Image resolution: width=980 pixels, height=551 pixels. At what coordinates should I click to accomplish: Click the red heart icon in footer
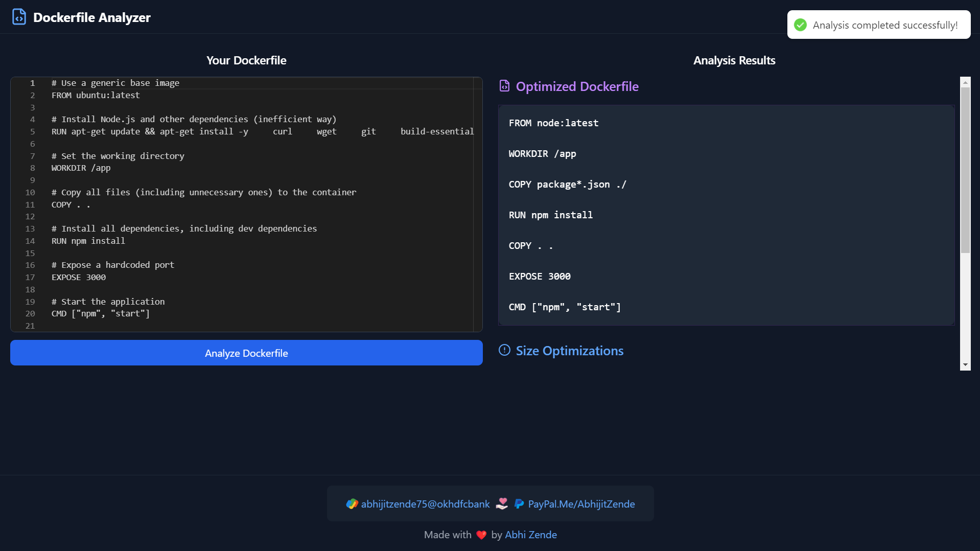[481, 535]
